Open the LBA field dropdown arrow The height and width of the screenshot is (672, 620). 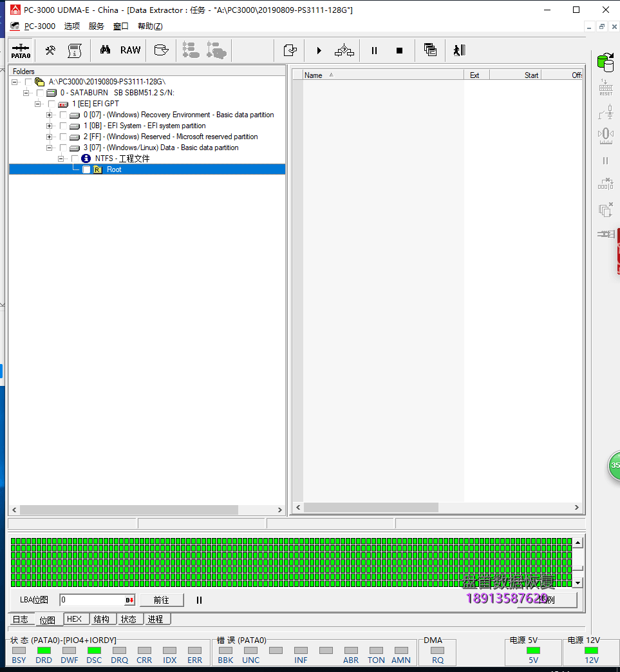[129, 600]
